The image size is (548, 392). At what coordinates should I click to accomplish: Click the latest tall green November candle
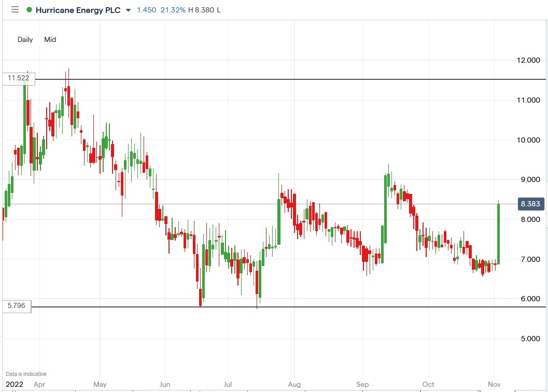[x=498, y=233]
